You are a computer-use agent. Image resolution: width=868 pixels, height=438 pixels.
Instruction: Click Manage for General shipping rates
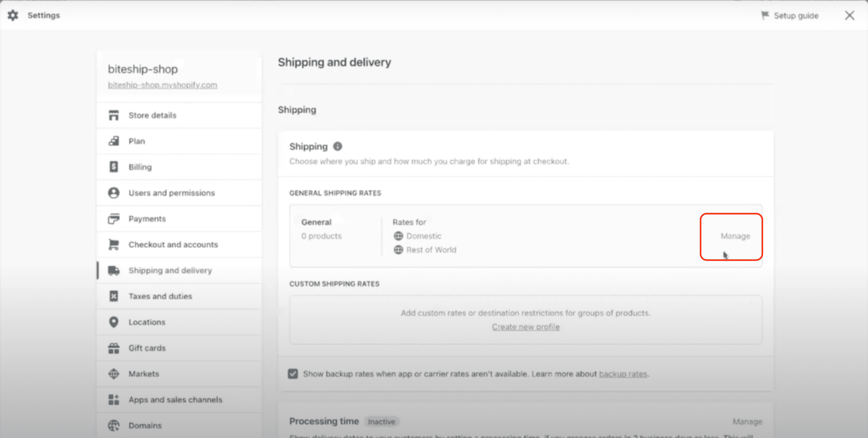(735, 236)
